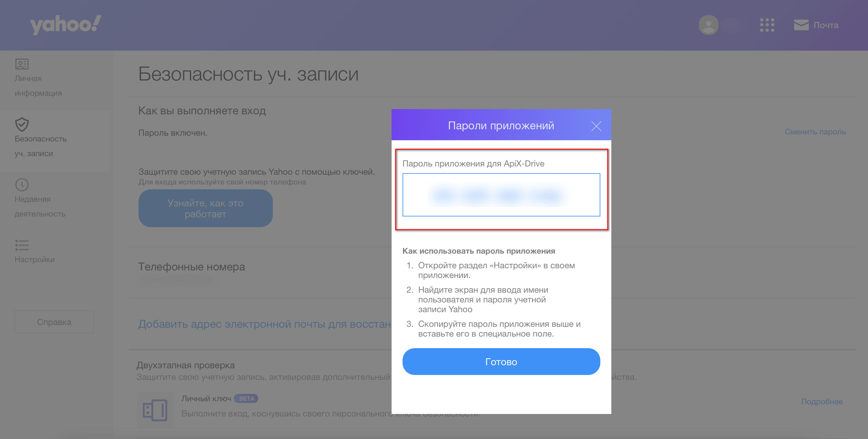Open the account profile avatar
Screen dimensions: 868x439
pyautogui.click(x=708, y=25)
